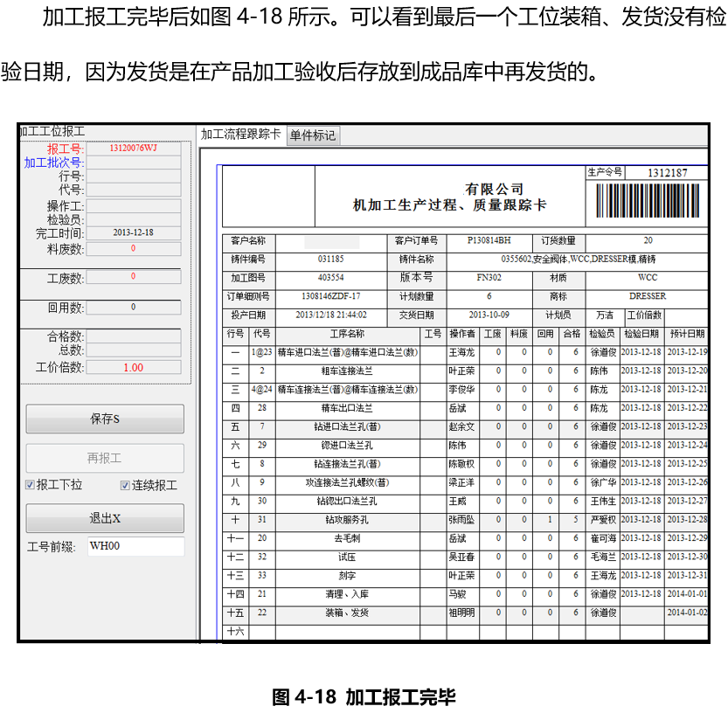Select the 工价倍数 field showing 1.00
The width and height of the screenshot is (728, 713).
[x=133, y=367]
